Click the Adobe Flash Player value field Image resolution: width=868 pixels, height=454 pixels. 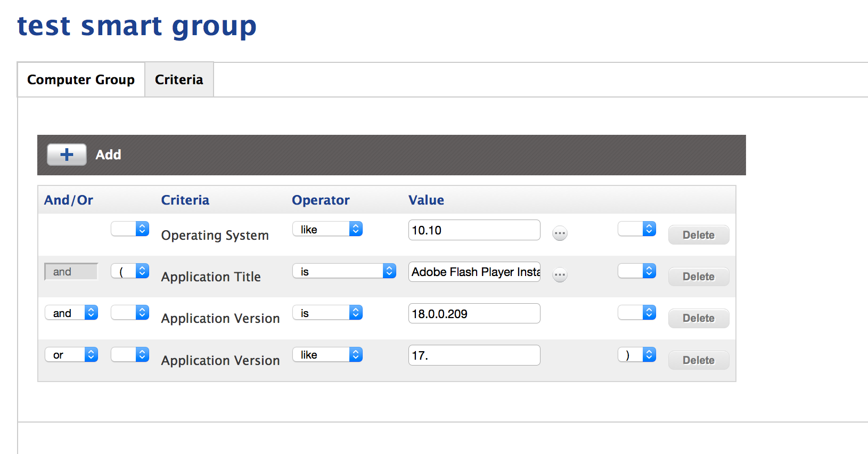[x=474, y=272]
